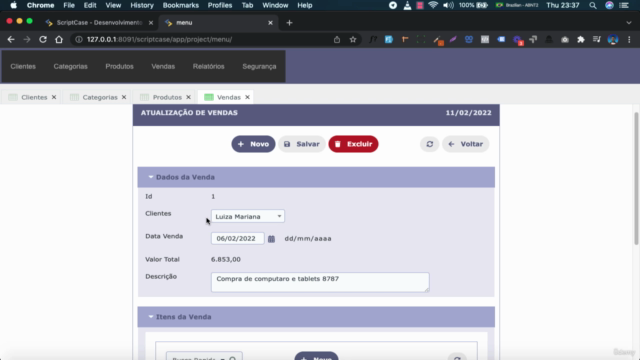Click the volume icon in menu bar
The height and width of the screenshot is (360, 640).
pos(448,5)
